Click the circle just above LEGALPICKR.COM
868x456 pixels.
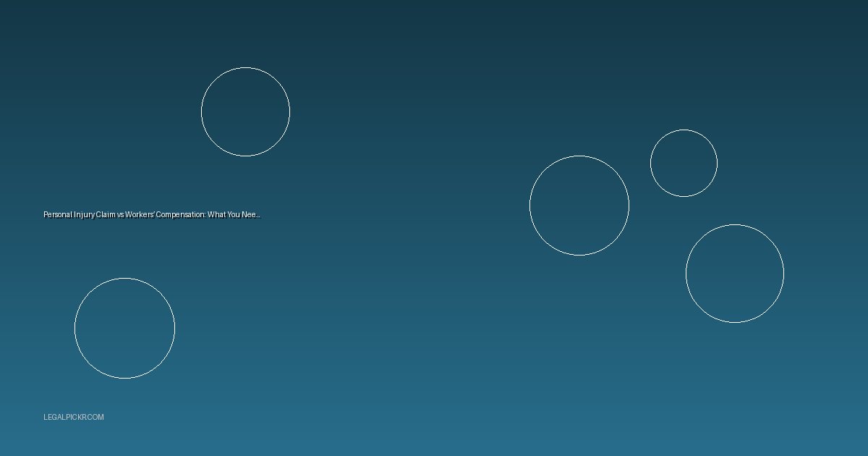[x=124, y=328]
